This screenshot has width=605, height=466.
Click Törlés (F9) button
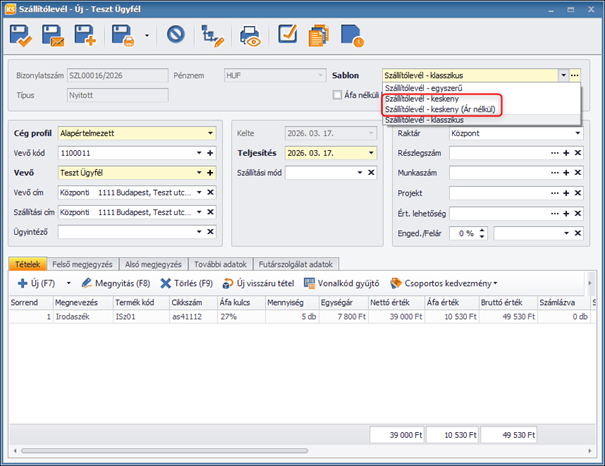[187, 283]
